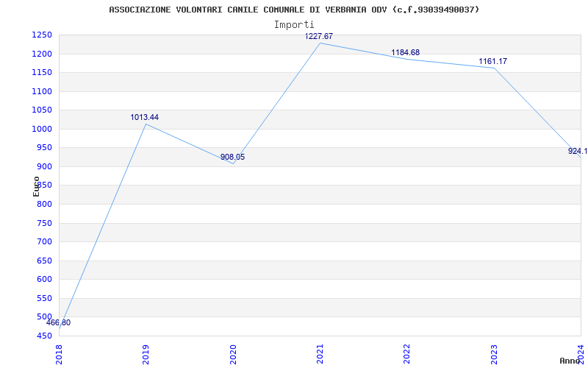
Task: Click the 1227.67 data label
Action: tap(319, 36)
